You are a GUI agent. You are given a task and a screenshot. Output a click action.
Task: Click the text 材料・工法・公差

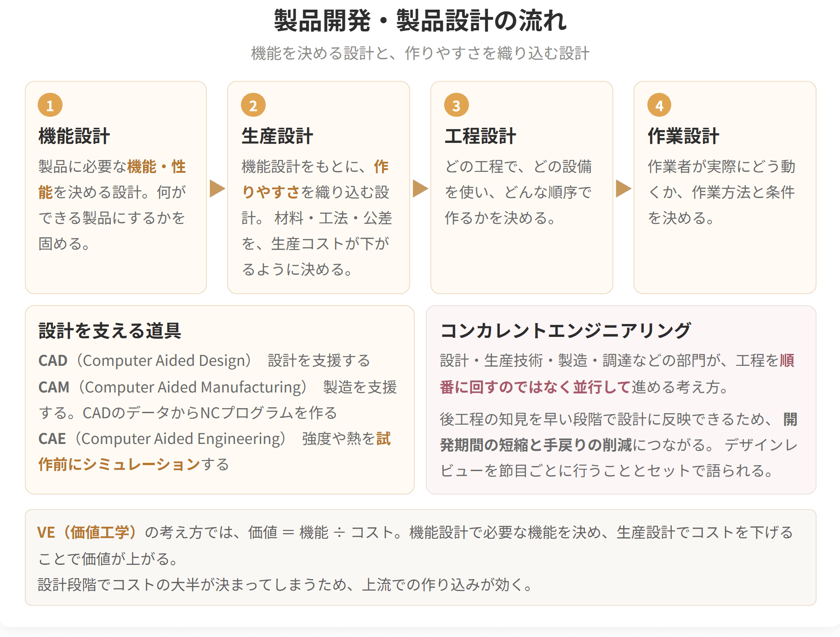click(x=333, y=218)
